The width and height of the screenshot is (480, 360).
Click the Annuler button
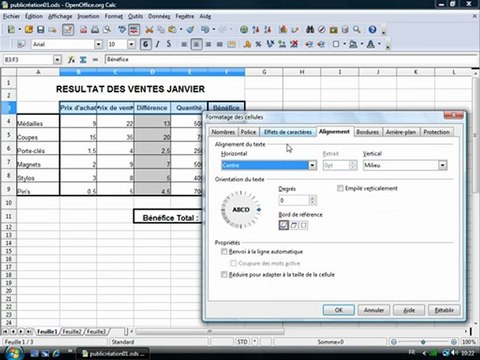point(374,310)
